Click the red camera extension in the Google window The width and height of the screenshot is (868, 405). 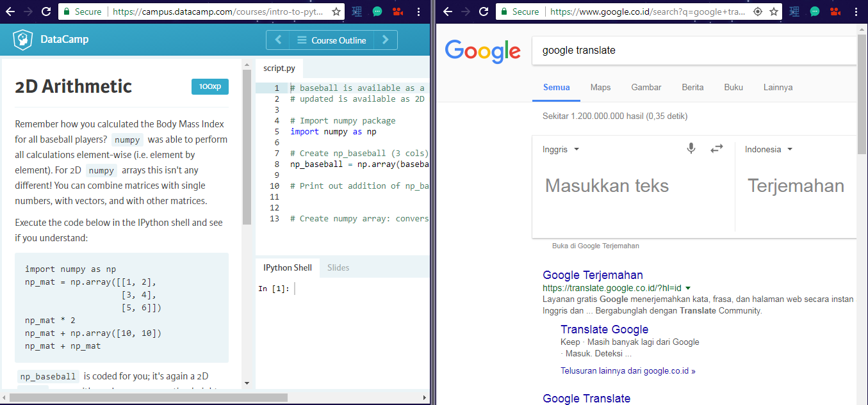click(x=834, y=12)
